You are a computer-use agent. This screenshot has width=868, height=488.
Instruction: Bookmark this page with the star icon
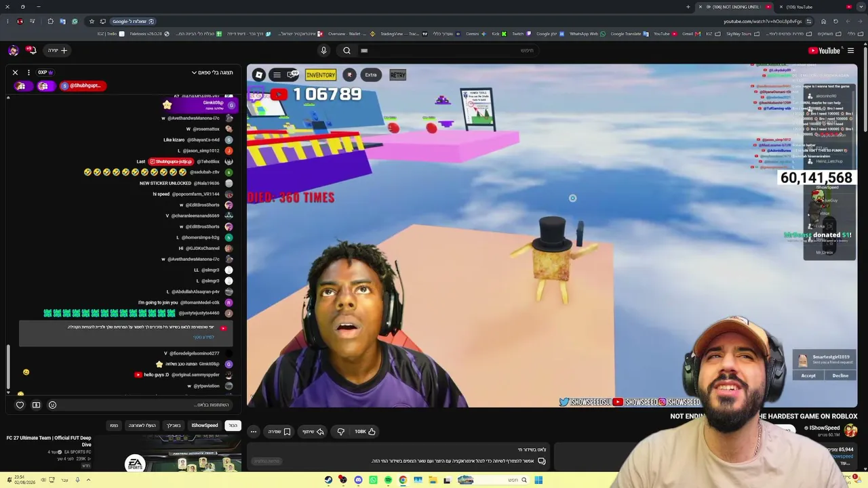pos(92,21)
